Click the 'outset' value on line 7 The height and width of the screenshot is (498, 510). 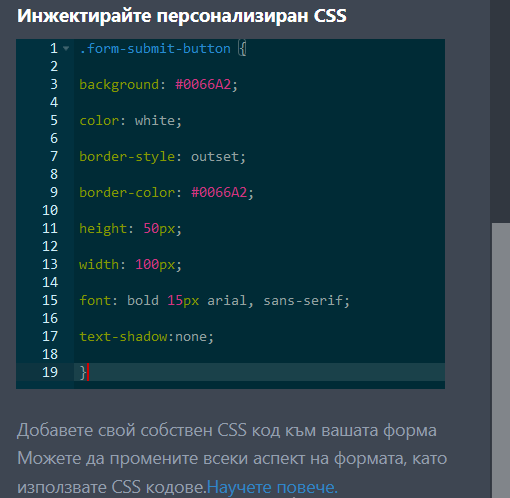[215, 156]
